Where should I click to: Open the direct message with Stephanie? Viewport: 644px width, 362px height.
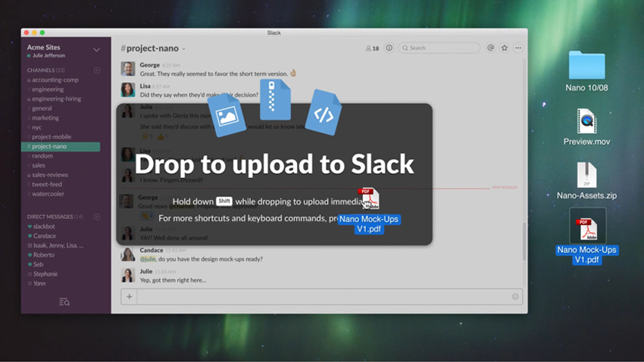[x=45, y=273]
